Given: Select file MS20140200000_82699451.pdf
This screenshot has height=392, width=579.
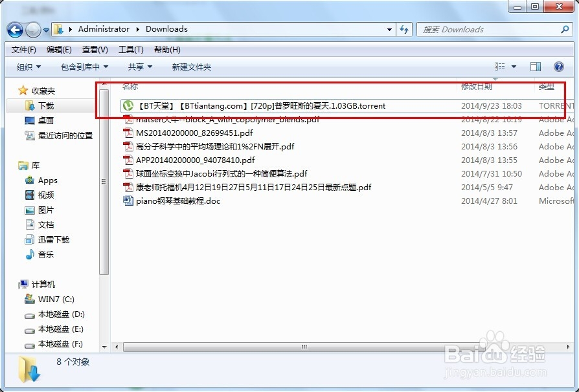Looking at the screenshot, I should [194, 133].
